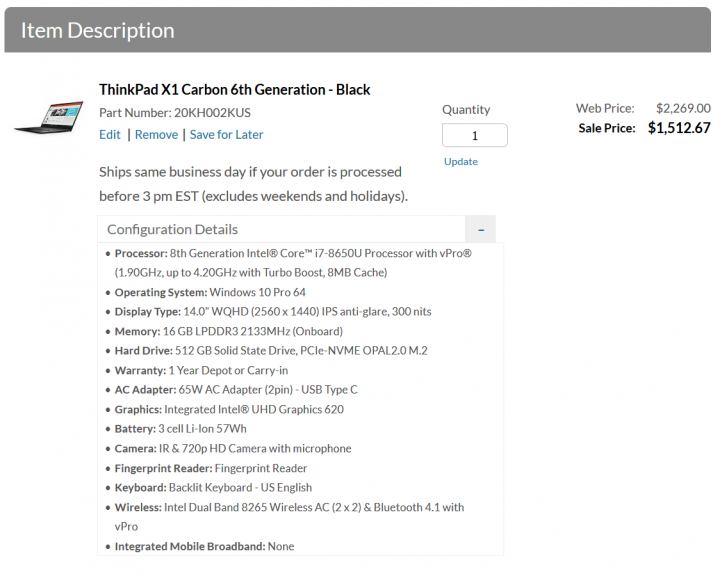
Task: Click the Graphics Intel UHD 620 line
Action: (x=229, y=410)
